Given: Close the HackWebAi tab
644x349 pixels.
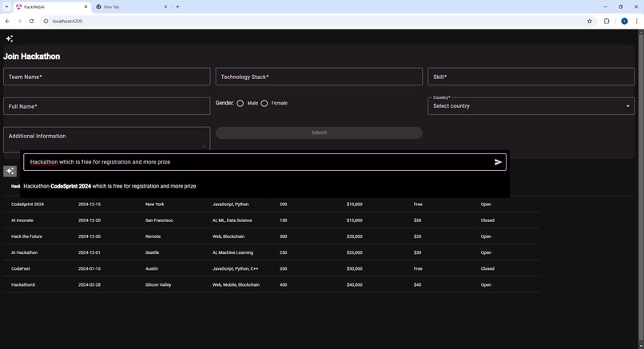Looking at the screenshot, I should pyautogui.click(x=85, y=6).
